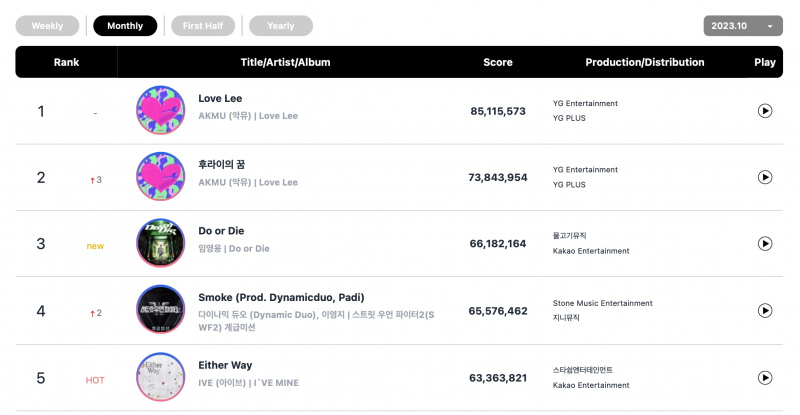This screenshot has width=800, height=415.
Task: Open the Do or Die song title
Action: click(221, 231)
